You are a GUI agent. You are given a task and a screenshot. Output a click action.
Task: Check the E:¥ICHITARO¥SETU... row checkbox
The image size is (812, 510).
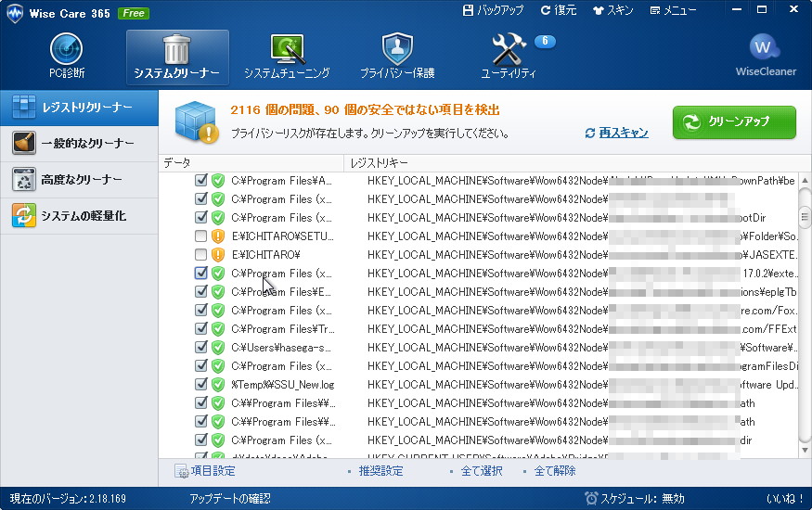point(201,236)
